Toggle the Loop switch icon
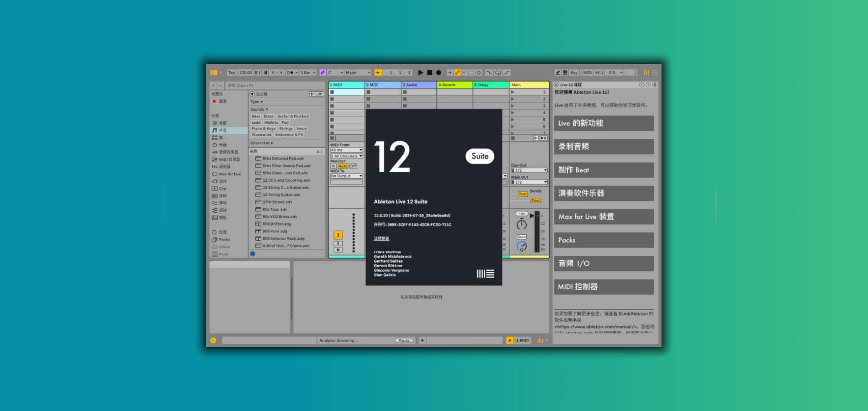 498,73
